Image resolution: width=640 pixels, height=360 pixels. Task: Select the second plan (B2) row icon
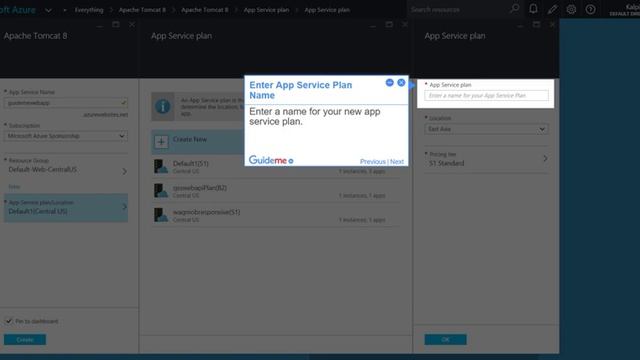161,191
